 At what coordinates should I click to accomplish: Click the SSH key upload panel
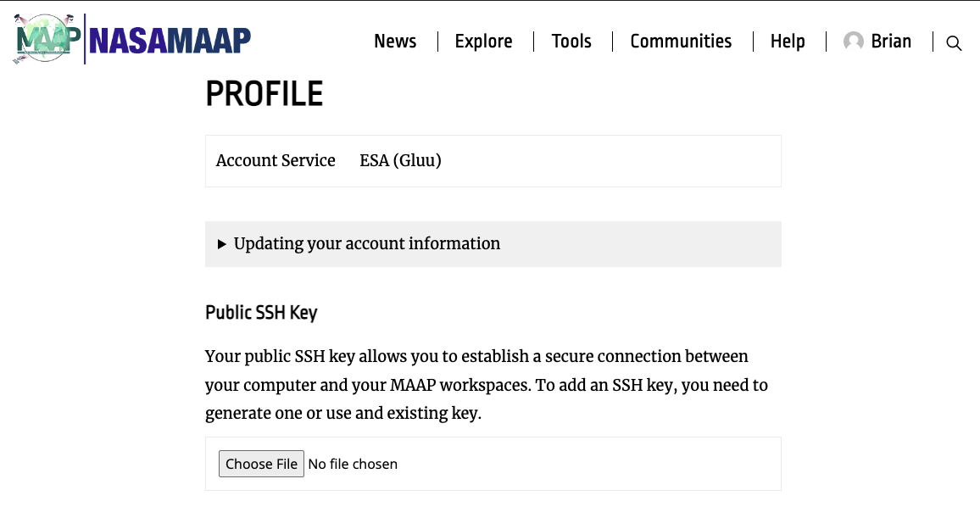[x=493, y=464]
